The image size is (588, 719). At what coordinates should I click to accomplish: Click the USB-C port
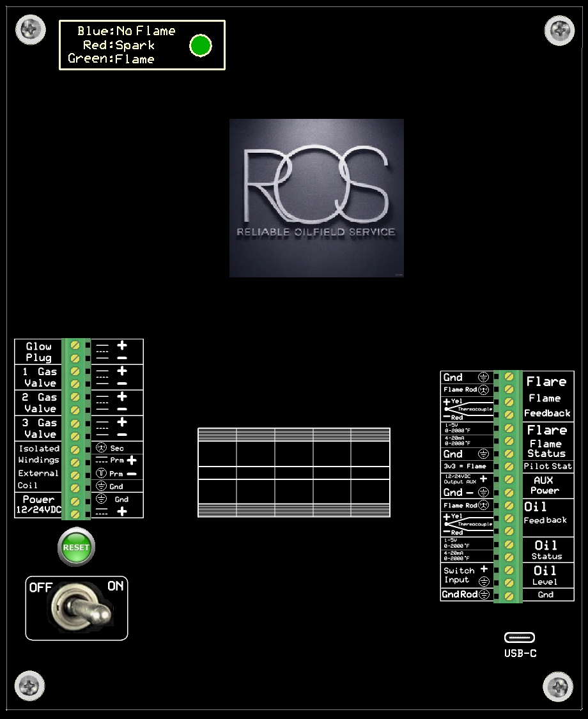pyautogui.click(x=520, y=637)
